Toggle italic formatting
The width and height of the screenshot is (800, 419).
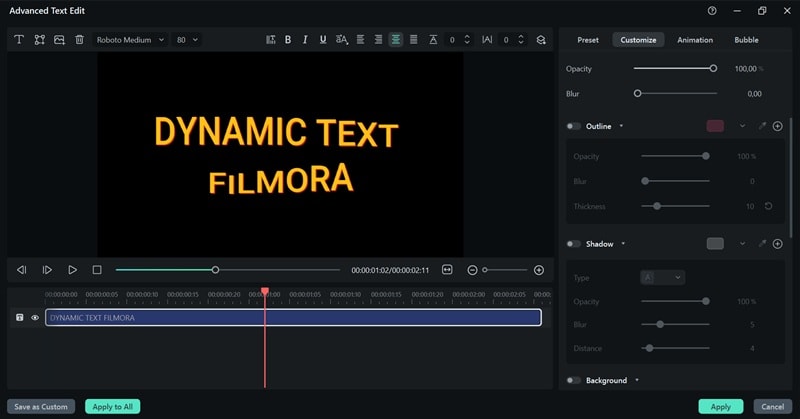[x=305, y=40]
